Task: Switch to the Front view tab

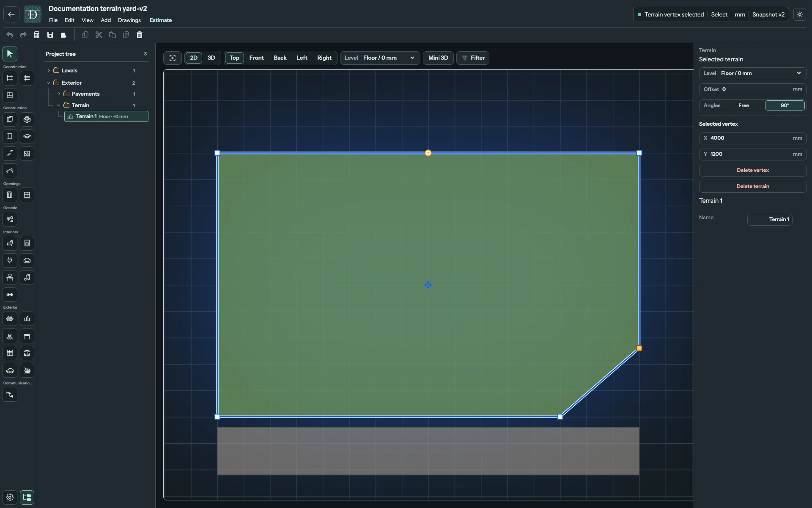Action: (256, 58)
